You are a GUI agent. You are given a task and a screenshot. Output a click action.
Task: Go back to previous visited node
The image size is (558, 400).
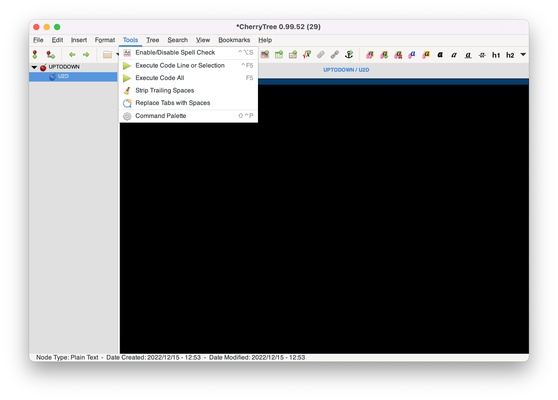click(72, 54)
